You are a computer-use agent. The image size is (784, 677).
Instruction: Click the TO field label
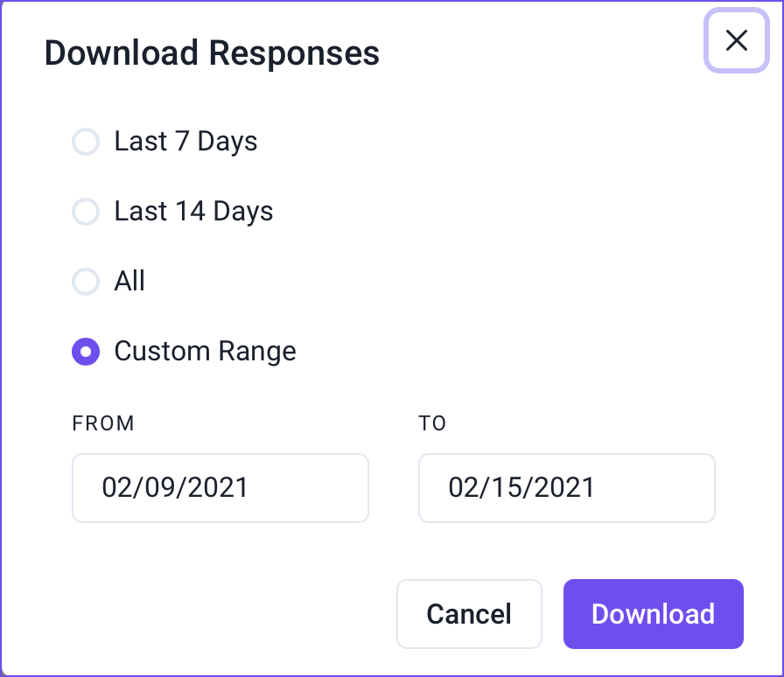[x=432, y=424]
